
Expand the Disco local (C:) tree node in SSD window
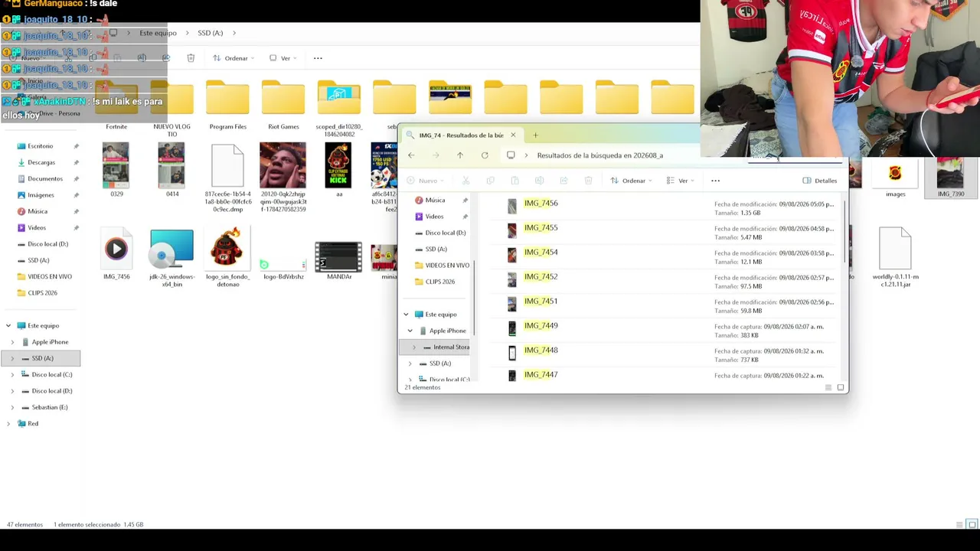[x=12, y=375]
